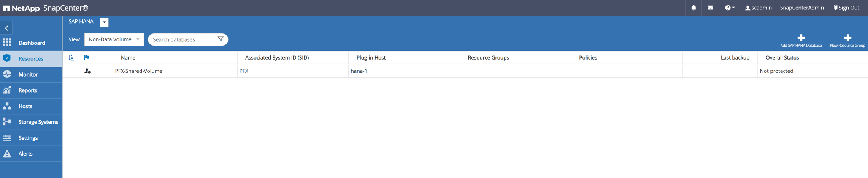Image resolution: width=868 pixels, height=178 pixels.
Task: Open the Reports section
Action: point(28,90)
